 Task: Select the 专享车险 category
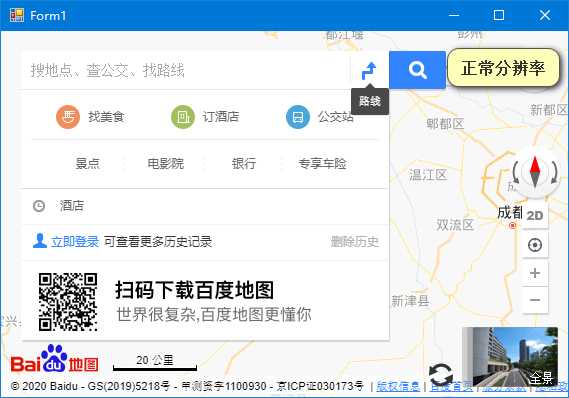click(x=322, y=164)
